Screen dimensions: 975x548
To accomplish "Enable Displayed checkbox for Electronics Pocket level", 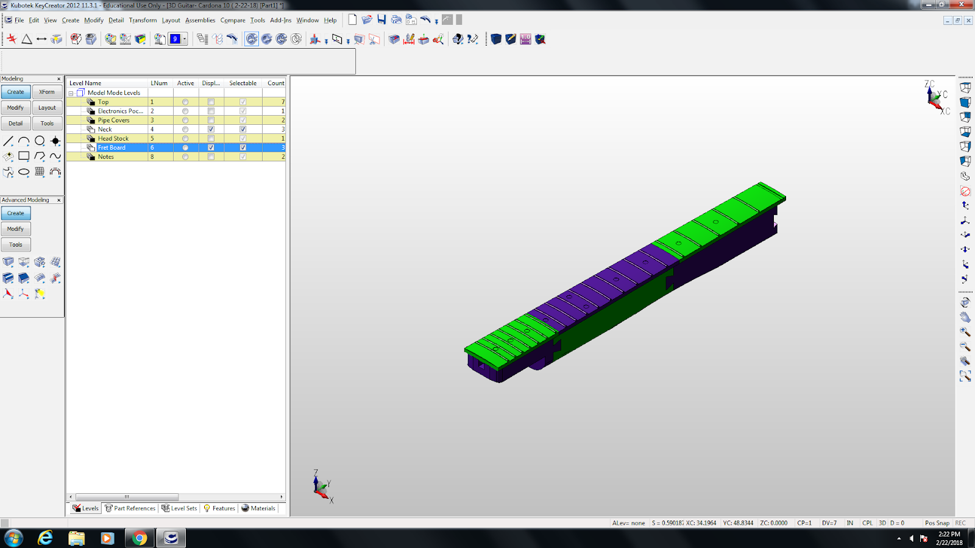I will tap(211, 111).
